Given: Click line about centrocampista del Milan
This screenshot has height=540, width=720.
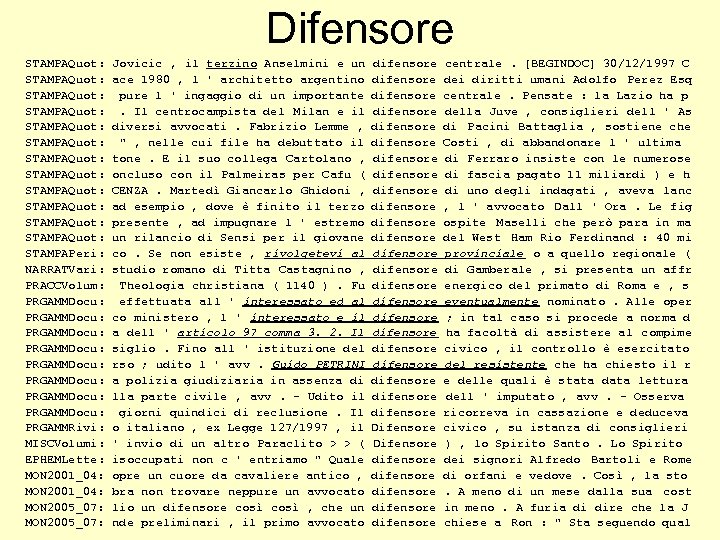Looking at the screenshot, I should (x=358, y=112).
